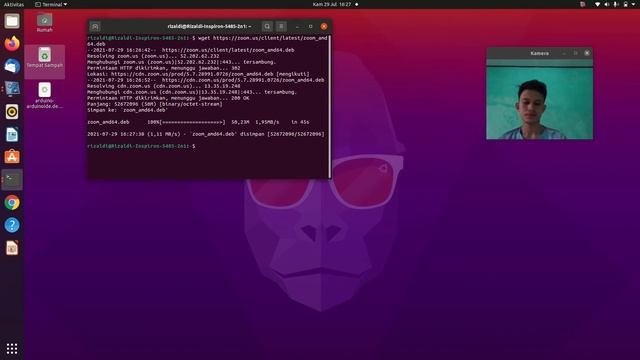Minimize the Kamera window
The image size is (640, 360).
pos(564,53)
